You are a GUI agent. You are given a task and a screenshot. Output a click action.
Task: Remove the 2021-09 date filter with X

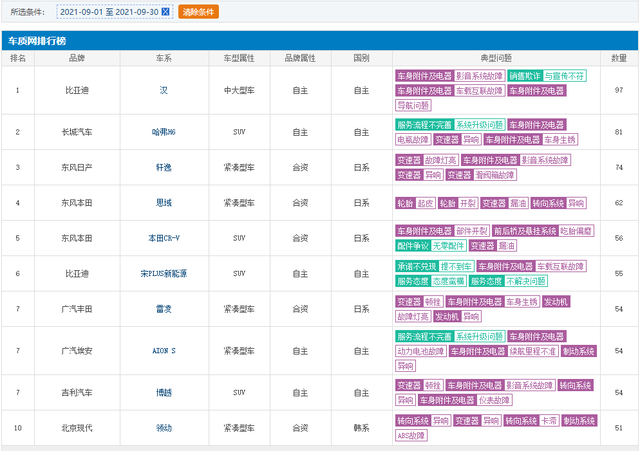(x=166, y=12)
